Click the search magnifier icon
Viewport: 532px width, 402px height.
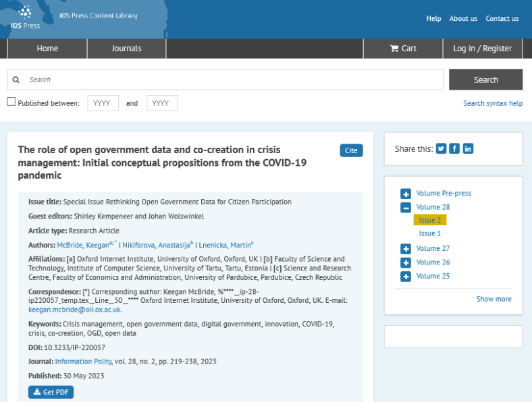[16, 80]
